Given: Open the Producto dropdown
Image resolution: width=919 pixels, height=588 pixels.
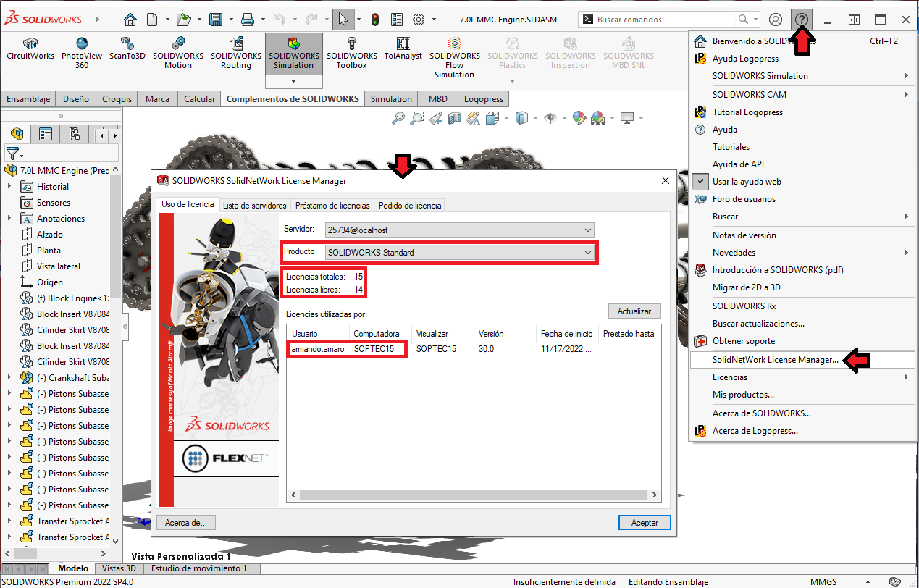Looking at the screenshot, I should tap(459, 253).
